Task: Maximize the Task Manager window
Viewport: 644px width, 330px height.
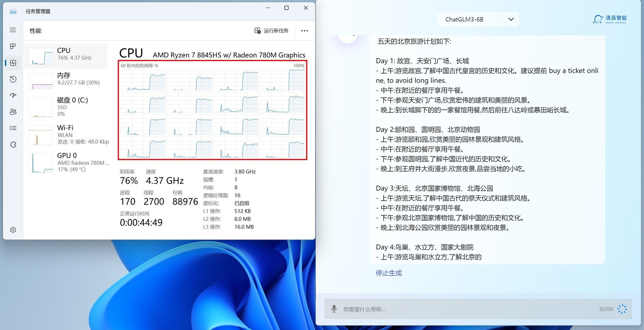Action: [286, 8]
